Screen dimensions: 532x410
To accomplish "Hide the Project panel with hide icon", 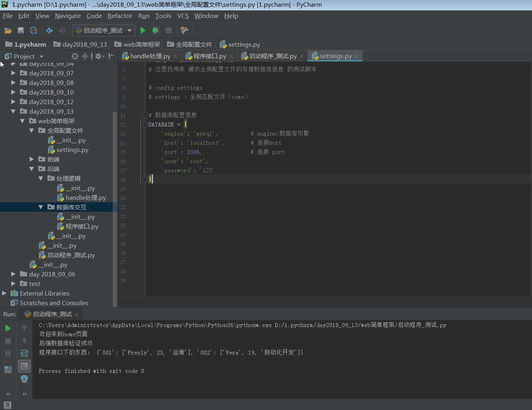I will point(112,56).
